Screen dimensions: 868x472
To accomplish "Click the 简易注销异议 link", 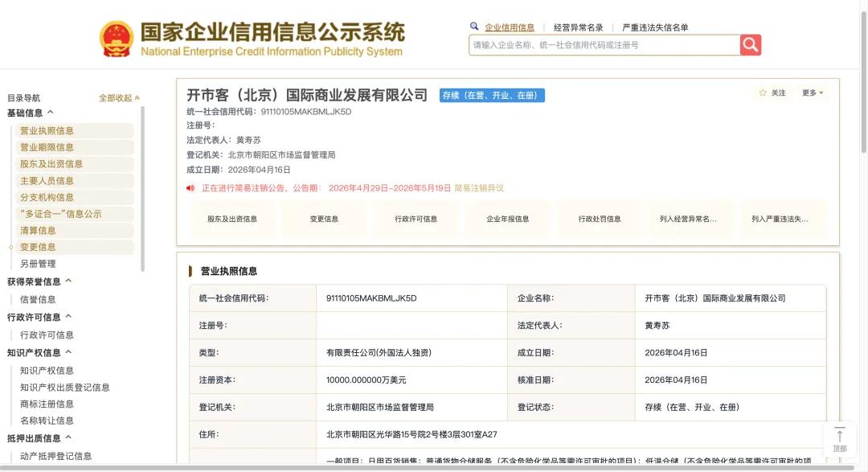I will 479,188.
